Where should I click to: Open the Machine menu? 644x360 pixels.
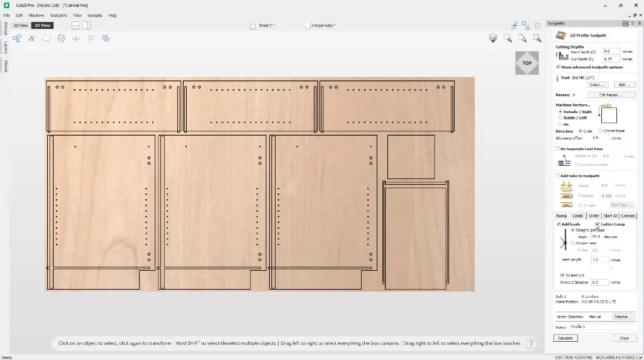[x=36, y=15]
